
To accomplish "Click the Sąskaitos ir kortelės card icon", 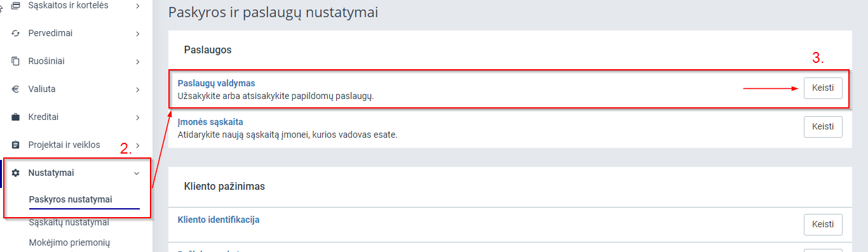I will [16, 5].
